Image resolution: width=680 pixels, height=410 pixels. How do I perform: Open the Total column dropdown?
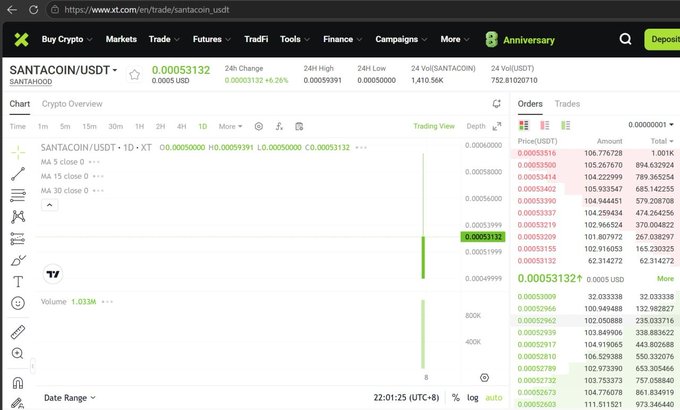tap(662, 141)
